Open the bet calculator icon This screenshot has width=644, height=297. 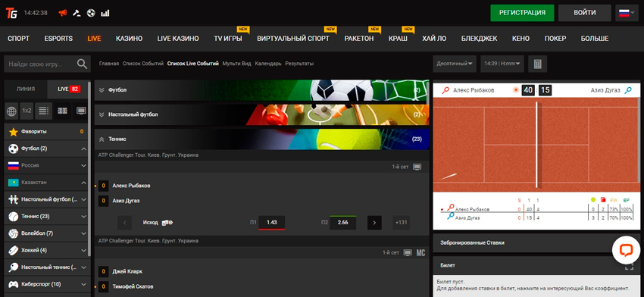tap(537, 64)
